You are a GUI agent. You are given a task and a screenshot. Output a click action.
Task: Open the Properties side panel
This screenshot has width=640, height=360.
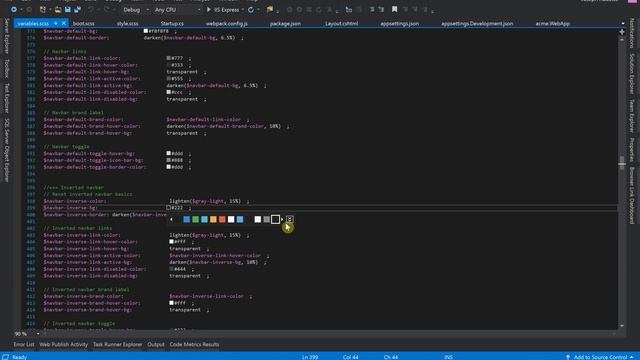click(632, 149)
